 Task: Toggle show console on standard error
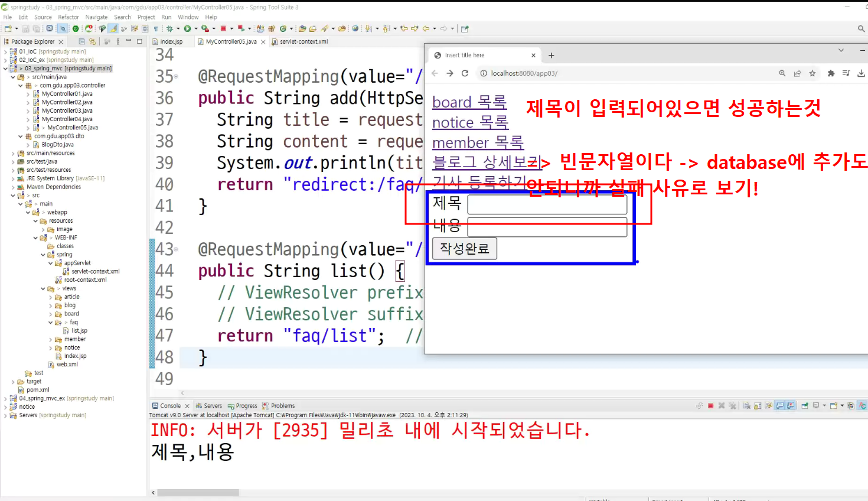point(791,406)
